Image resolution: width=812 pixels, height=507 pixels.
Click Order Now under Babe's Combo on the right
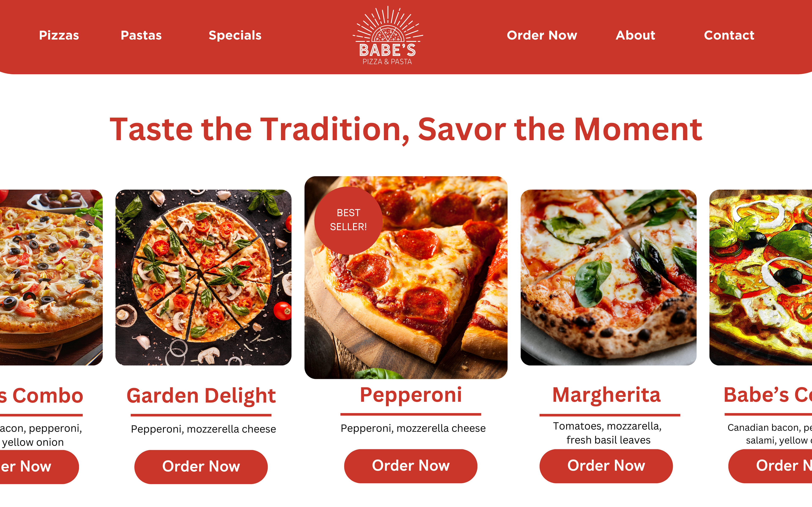[770, 466]
